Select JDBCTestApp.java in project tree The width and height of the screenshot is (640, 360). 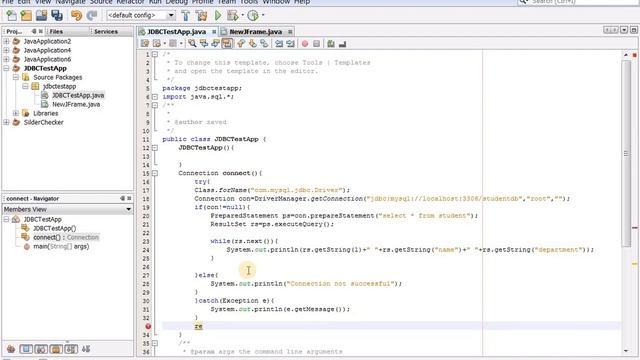[x=78, y=95]
